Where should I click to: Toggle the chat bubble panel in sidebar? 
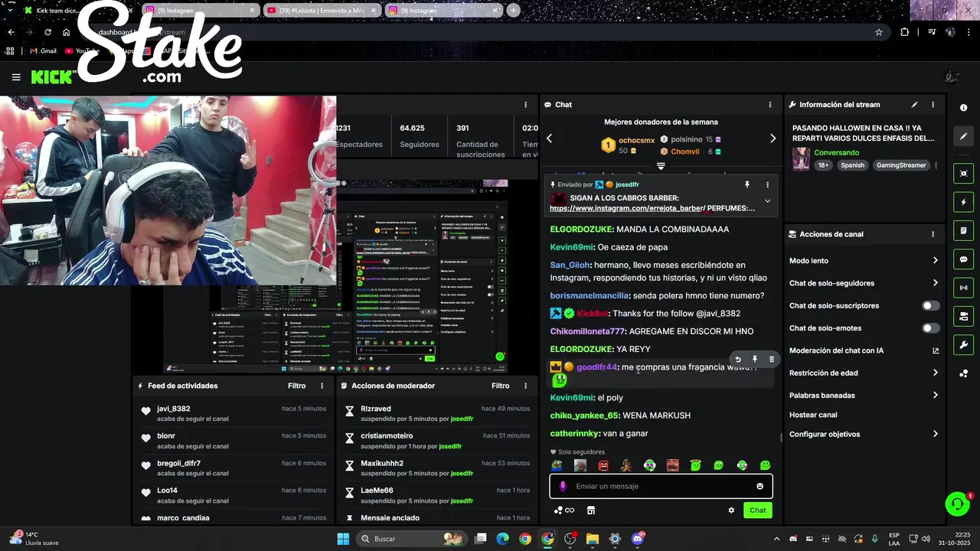point(963,259)
